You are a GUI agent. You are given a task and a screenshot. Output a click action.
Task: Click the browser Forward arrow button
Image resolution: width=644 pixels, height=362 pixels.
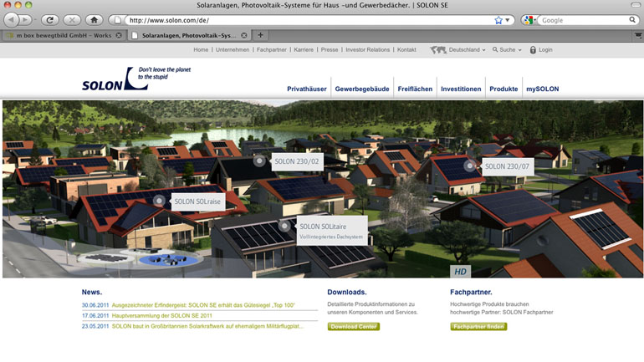coord(26,20)
